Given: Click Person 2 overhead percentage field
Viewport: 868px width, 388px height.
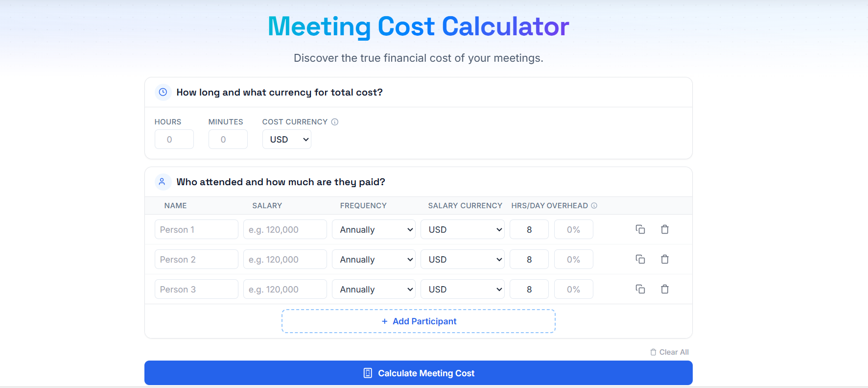Looking at the screenshot, I should (573, 259).
